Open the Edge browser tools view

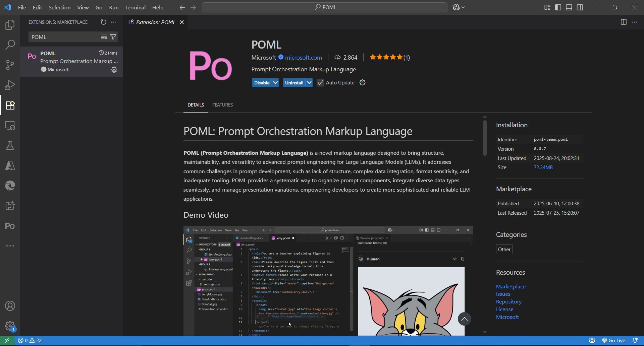10,186
